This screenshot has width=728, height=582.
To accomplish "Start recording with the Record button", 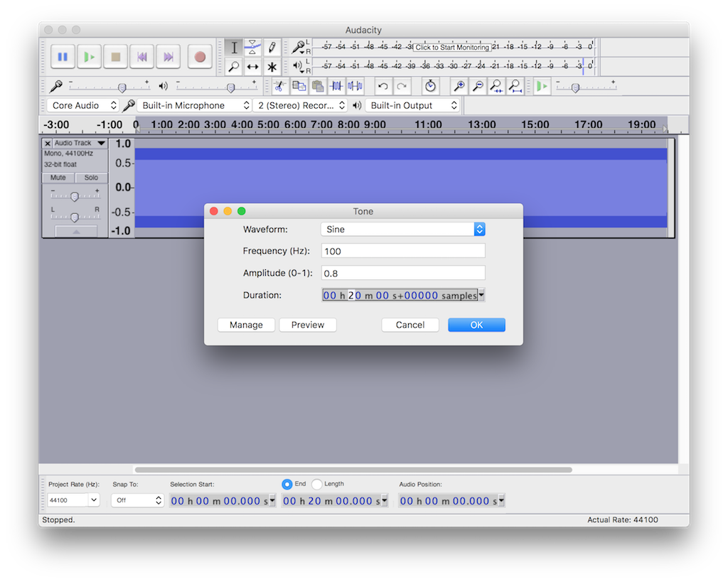I will coord(200,57).
